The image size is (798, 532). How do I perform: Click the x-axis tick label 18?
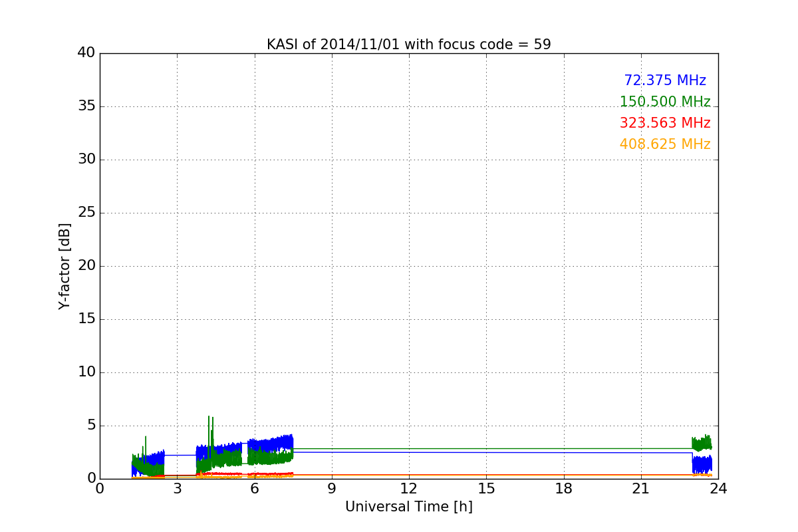(564, 489)
